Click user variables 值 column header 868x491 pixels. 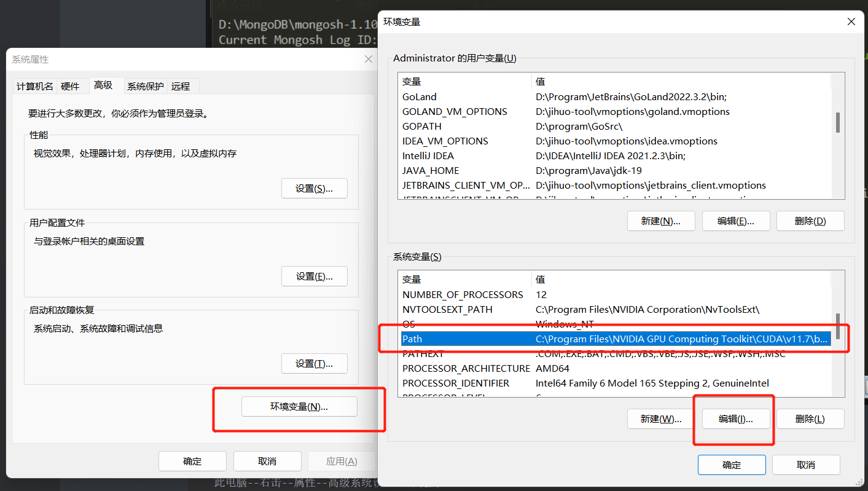(x=681, y=82)
